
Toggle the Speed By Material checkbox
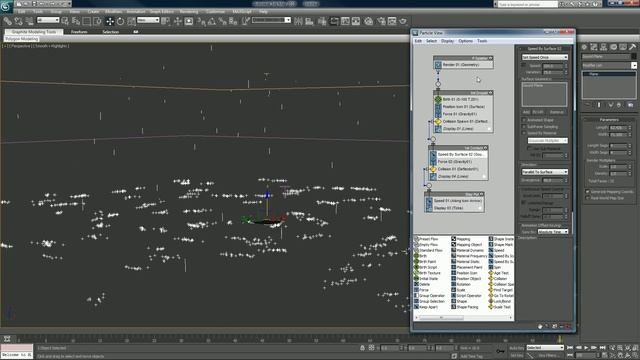coord(524,133)
